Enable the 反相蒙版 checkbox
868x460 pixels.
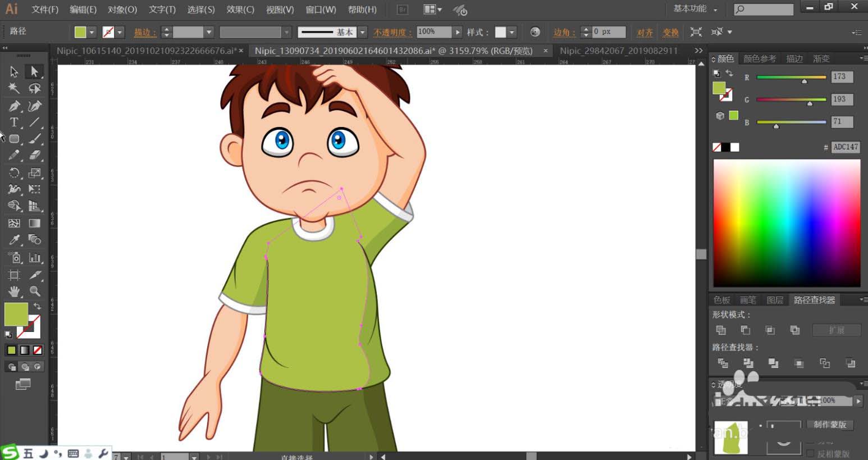pos(810,453)
